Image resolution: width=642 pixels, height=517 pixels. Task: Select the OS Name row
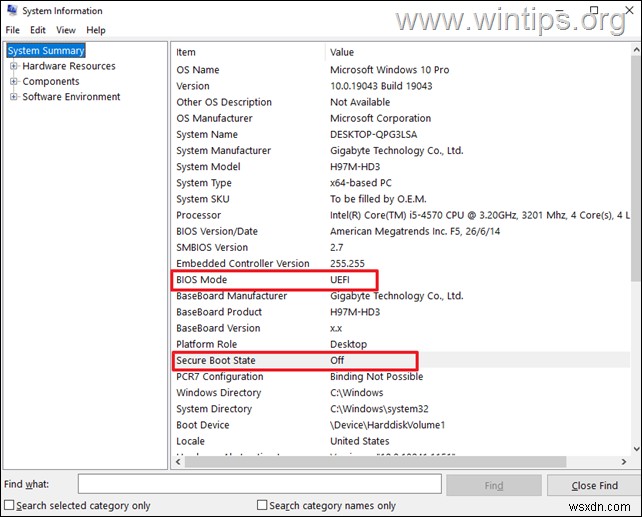click(401, 70)
